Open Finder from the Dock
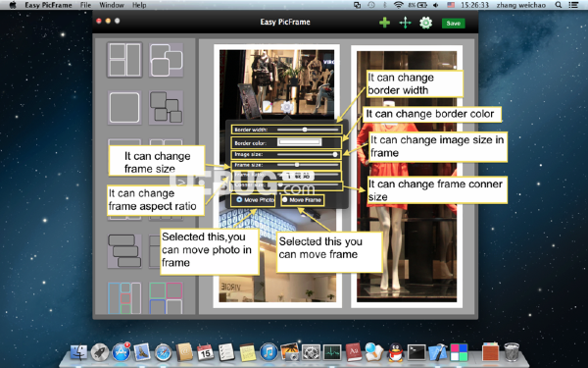Viewport: 588px width, 368px height. click(78, 352)
